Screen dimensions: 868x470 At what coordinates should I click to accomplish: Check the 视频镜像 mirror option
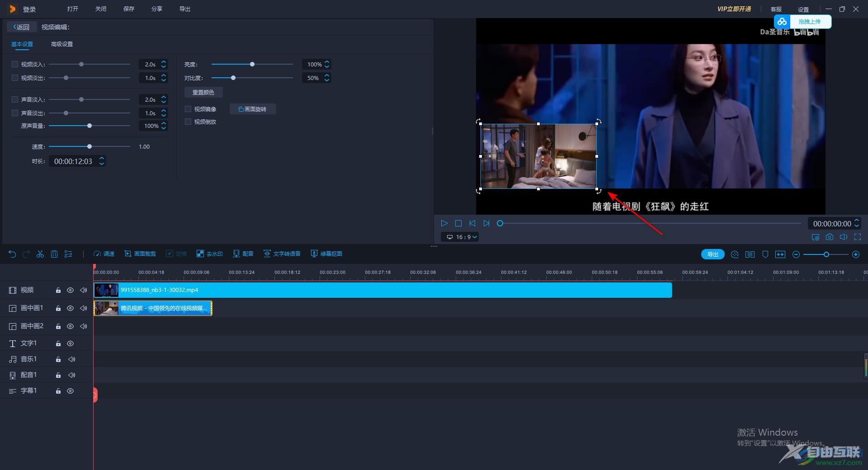(x=188, y=109)
